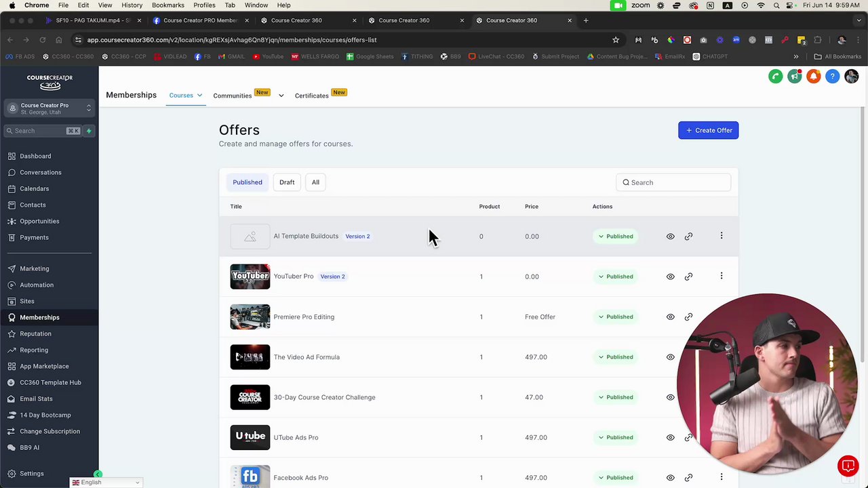Screen dimensions: 868x488
Task: Open the Communities tab
Action: [x=233, y=96]
